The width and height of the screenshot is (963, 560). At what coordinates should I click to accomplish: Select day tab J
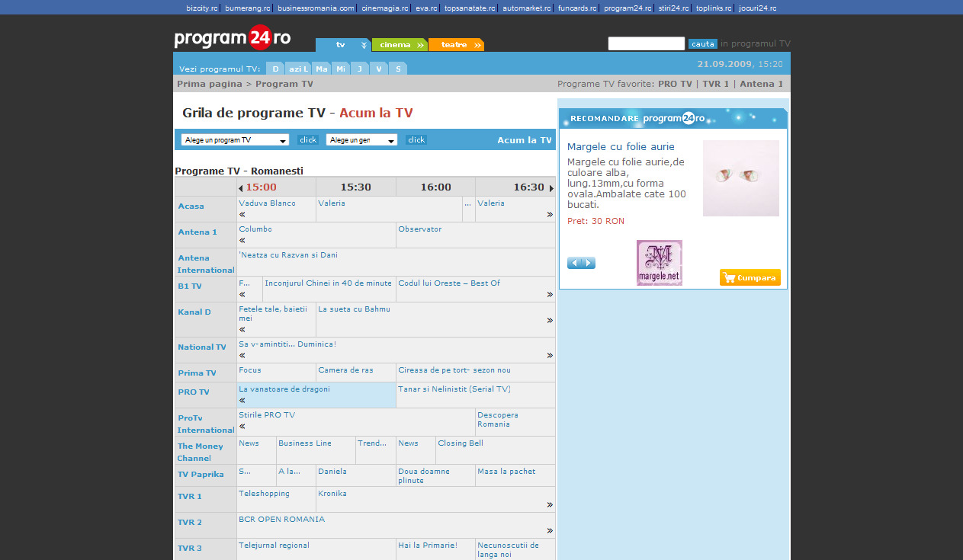[360, 69]
